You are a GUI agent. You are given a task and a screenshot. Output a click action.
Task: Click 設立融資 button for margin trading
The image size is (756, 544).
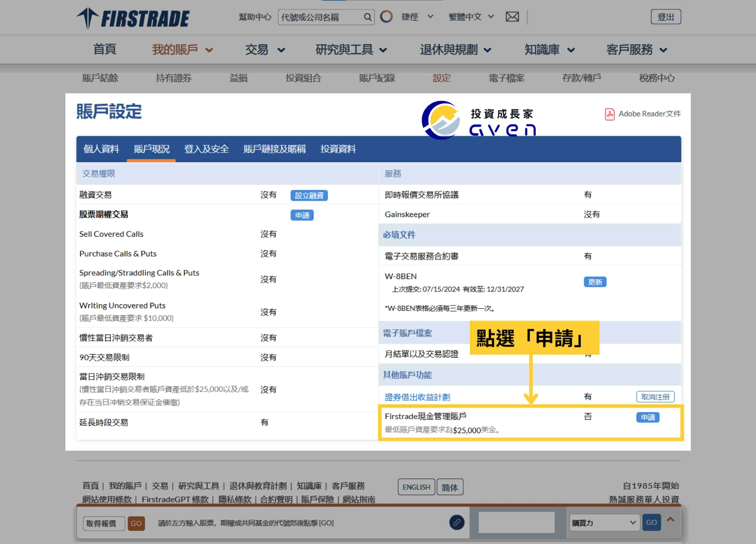(309, 196)
